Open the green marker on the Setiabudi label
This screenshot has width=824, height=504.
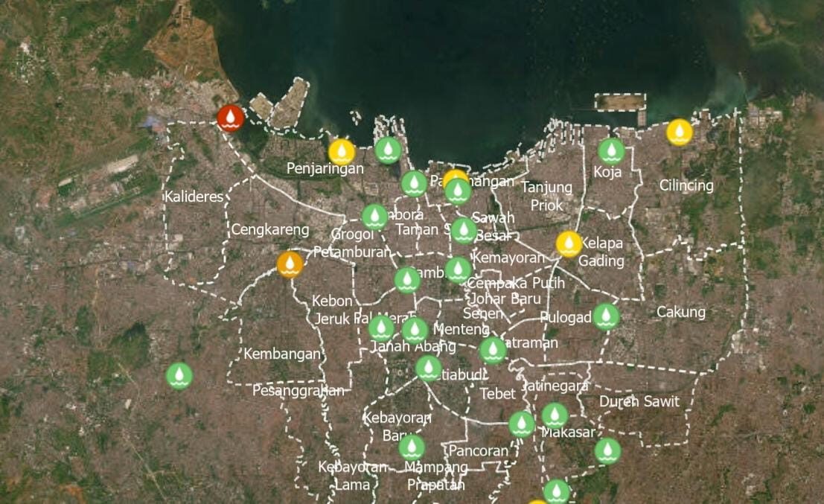pos(428,369)
